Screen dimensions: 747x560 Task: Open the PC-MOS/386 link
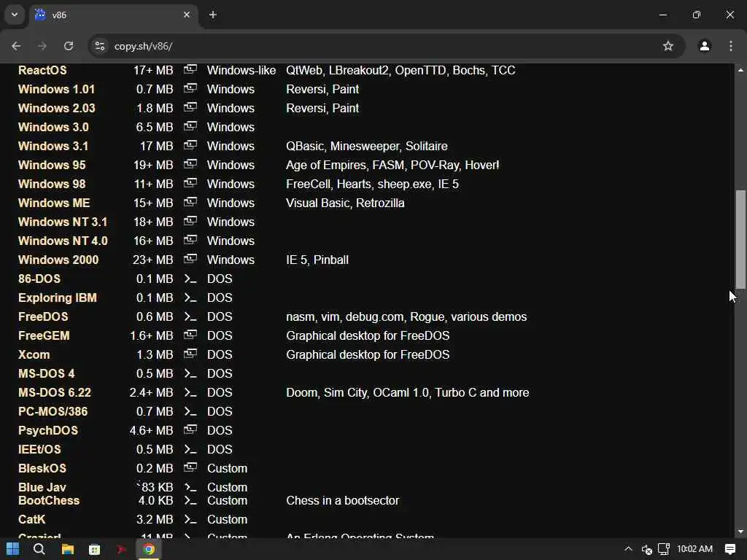53,412
